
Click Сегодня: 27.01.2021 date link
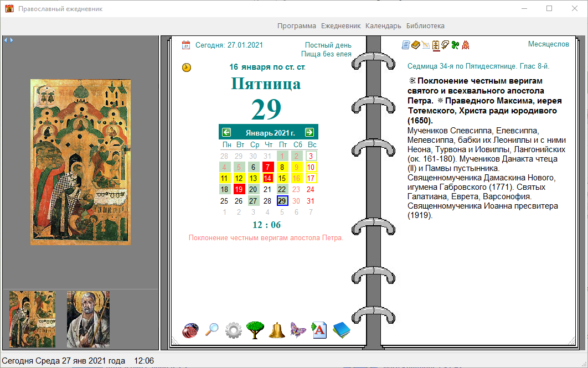(x=229, y=45)
